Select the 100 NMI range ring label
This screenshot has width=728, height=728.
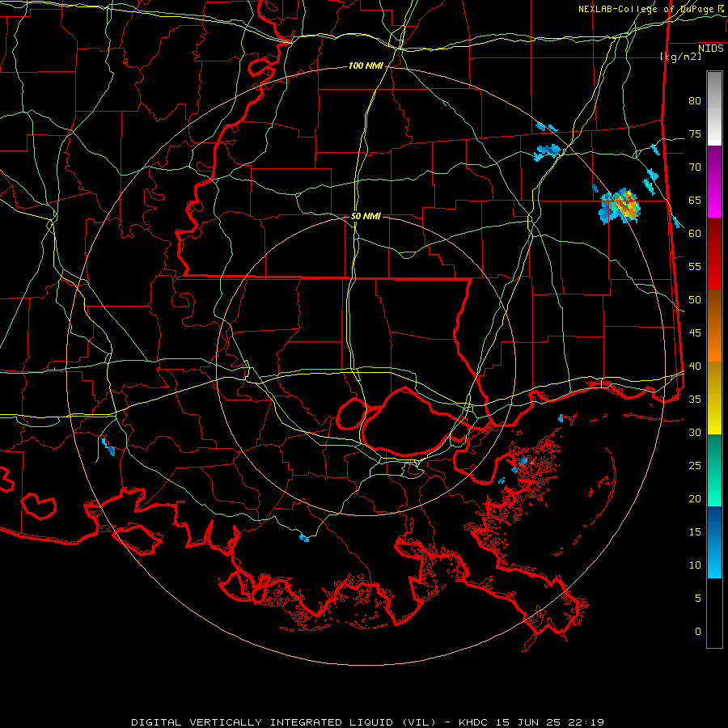click(366, 66)
